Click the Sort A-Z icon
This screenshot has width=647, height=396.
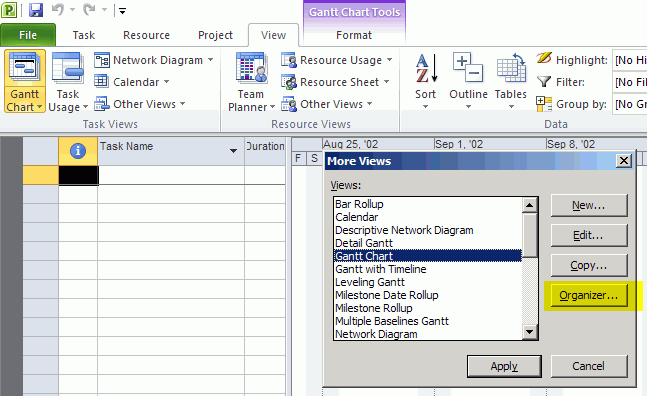tap(426, 68)
